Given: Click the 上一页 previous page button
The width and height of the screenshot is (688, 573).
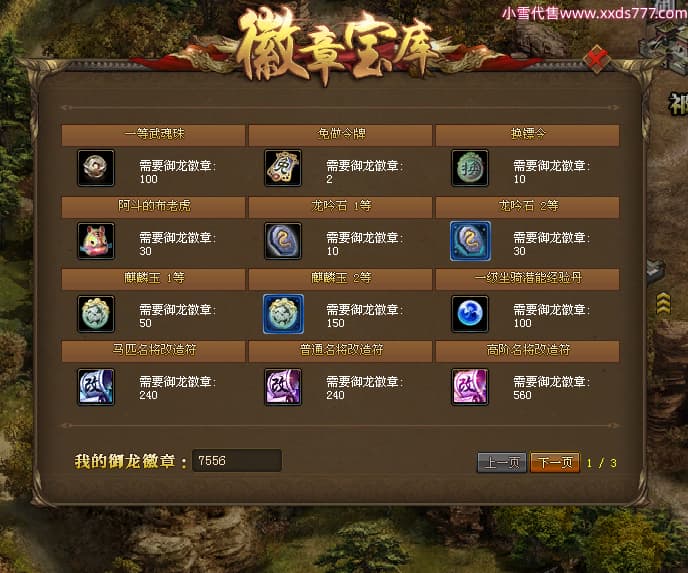Looking at the screenshot, I should (x=502, y=462).
